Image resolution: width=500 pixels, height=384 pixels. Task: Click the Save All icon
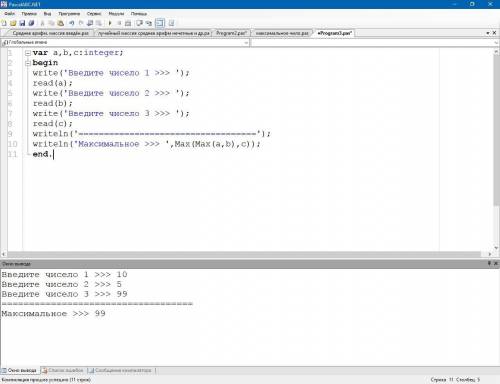coord(31,23)
